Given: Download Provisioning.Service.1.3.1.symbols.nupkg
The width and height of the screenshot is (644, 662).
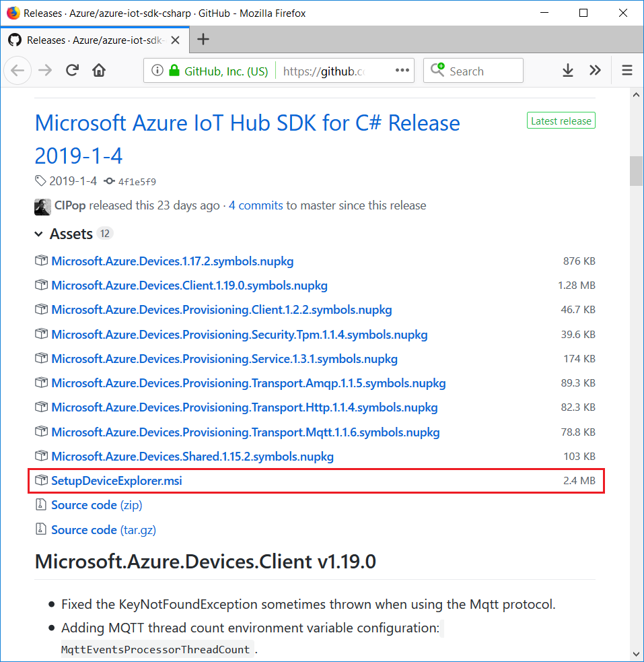Looking at the screenshot, I should pyautogui.click(x=224, y=359).
